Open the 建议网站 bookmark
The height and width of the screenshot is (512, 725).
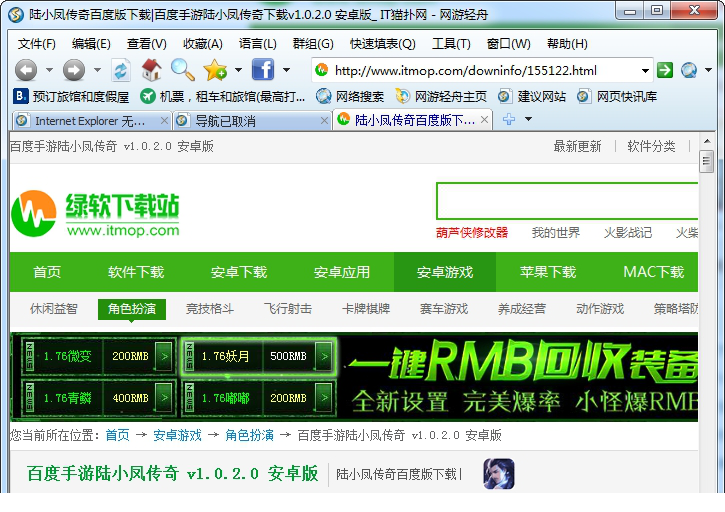532,96
